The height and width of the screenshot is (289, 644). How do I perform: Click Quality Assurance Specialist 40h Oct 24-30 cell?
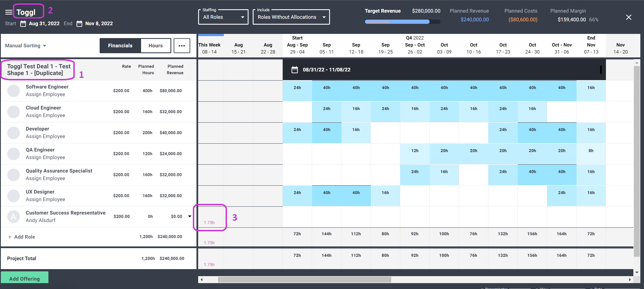(x=532, y=175)
